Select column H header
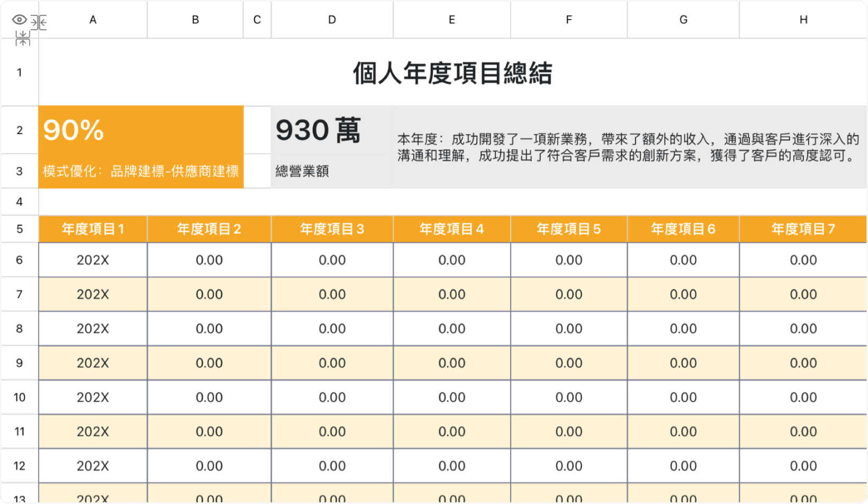Image resolution: width=868 pixels, height=504 pixels. pyautogui.click(x=803, y=20)
